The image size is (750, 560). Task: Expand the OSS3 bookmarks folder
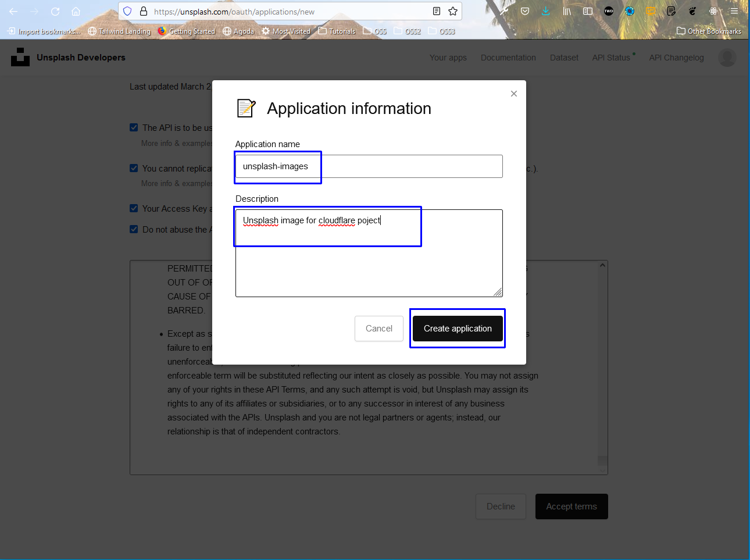[x=442, y=31]
